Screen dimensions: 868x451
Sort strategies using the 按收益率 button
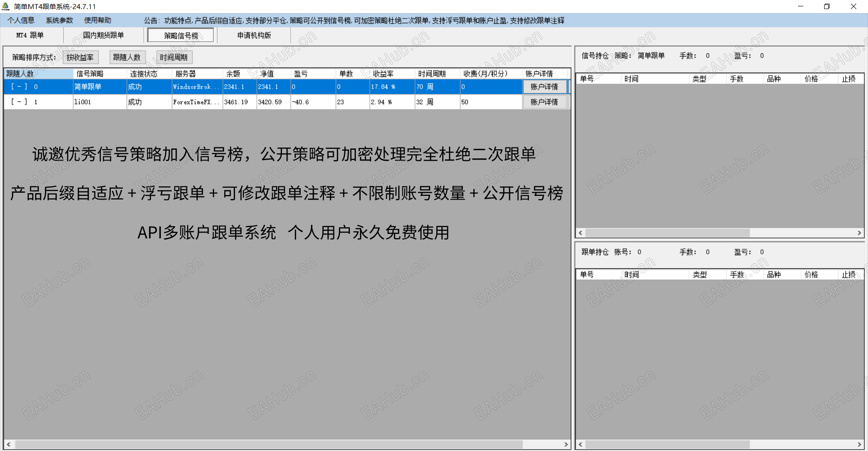tap(80, 57)
